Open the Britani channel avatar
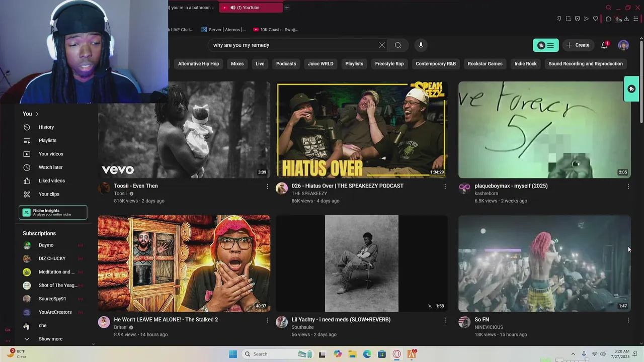This screenshot has width=644, height=362. click(104, 322)
